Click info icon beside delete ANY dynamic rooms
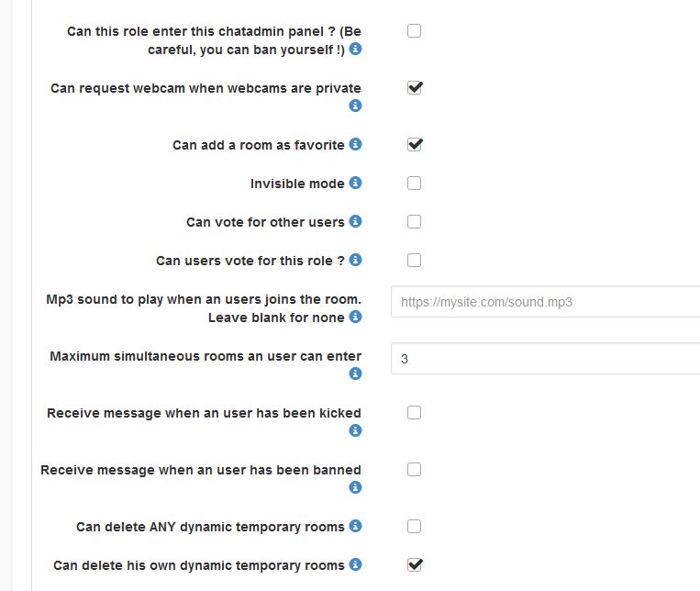 [356, 526]
